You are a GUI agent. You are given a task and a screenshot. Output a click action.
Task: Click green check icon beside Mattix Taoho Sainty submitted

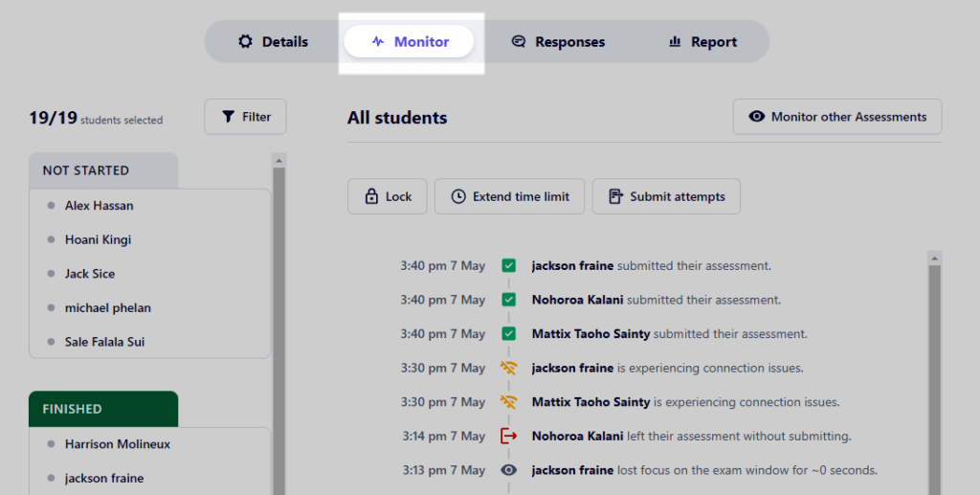pos(509,334)
